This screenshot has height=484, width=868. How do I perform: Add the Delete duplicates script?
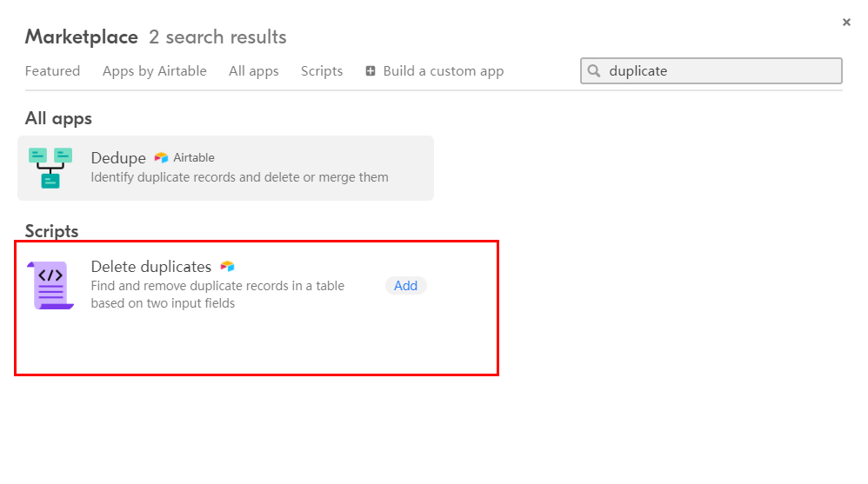[406, 285]
